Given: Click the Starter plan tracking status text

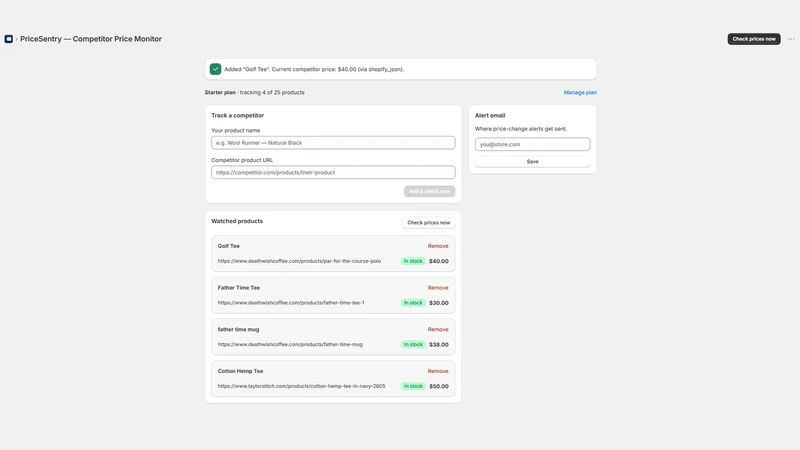Looking at the screenshot, I should (255, 92).
